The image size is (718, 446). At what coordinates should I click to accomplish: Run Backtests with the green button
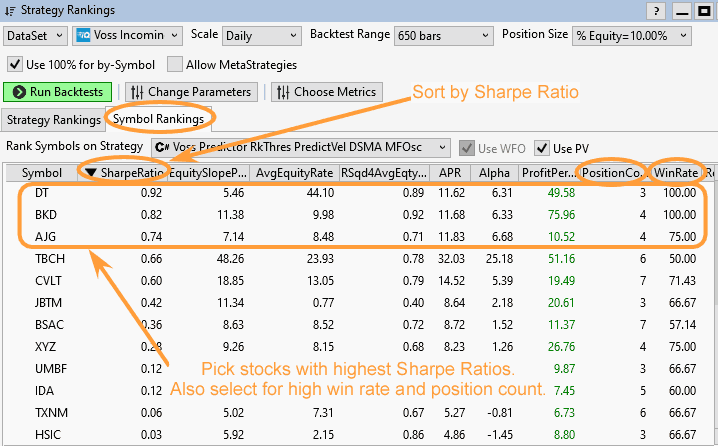click(58, 92)
